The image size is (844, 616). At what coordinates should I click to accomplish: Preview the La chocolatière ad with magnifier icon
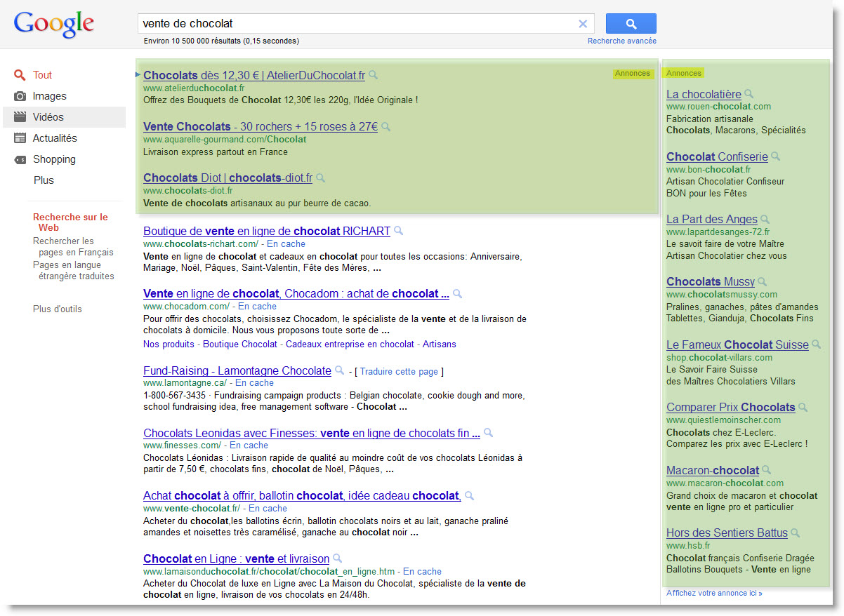click(749, 94)
